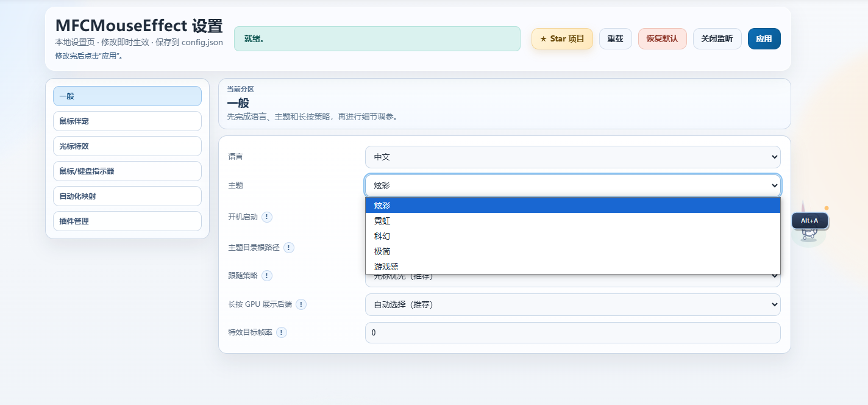Click text 修改完后点击“应用”。

89,56
